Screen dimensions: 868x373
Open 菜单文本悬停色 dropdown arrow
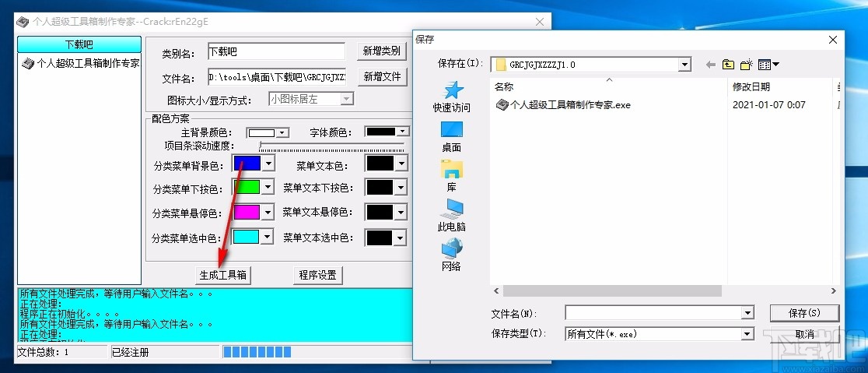(401, 213)
